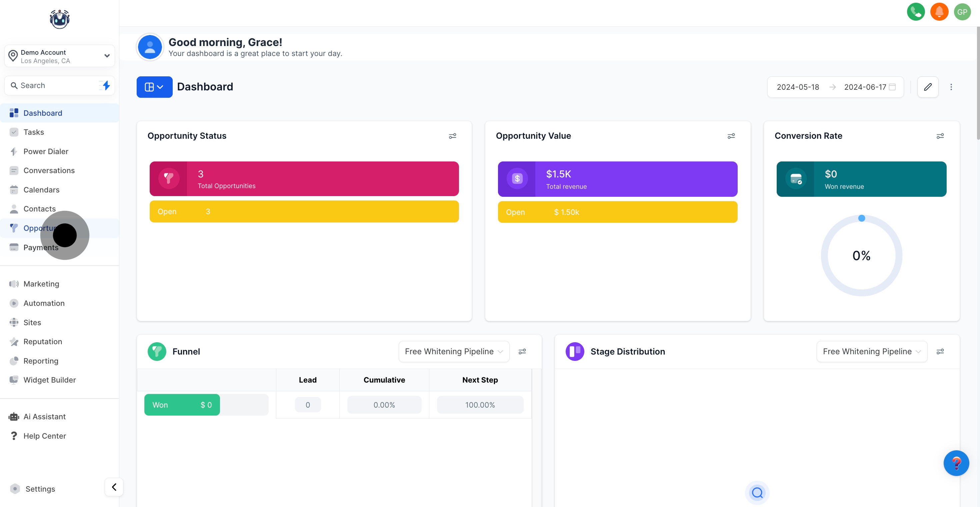The height and width of the screenshot is (507, 980).
Task: Click the pencil edit dashboard icon
Action: 927,87
